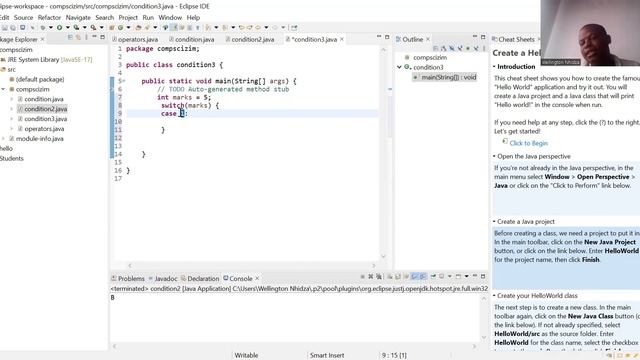Click Remove All Terminated Launches icon in Console

pos(379,277)
